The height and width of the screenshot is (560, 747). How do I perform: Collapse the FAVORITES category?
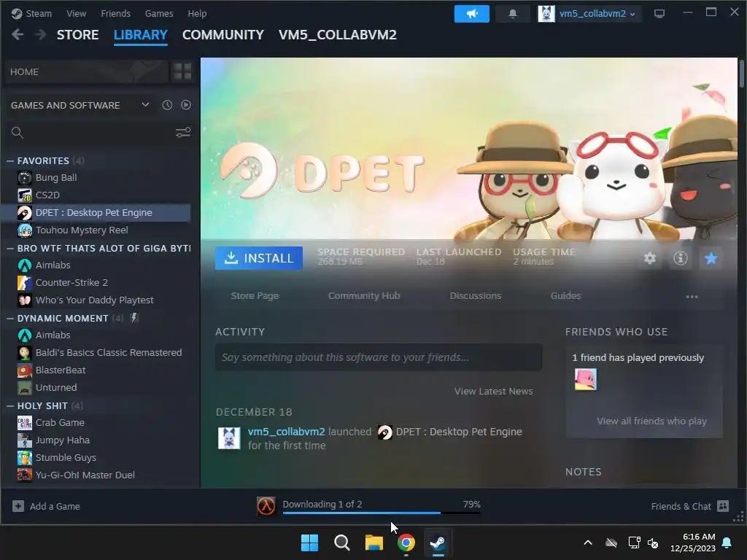pyautogui.click(x=10, y=161)
